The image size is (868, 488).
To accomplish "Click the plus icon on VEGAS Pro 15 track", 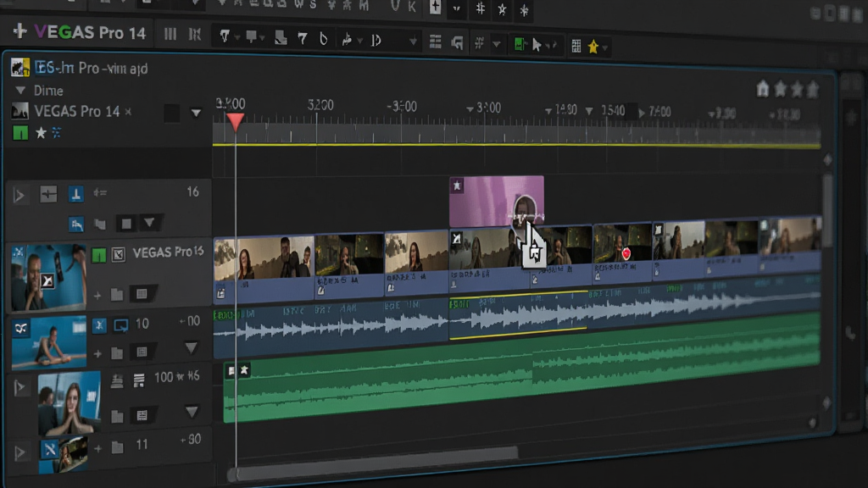I will (x=97, y=296).
